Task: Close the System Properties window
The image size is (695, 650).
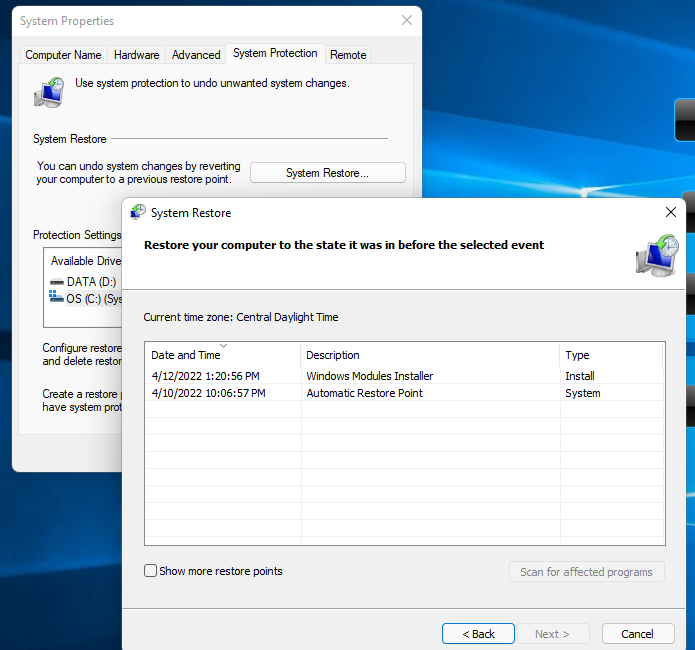Action: (406, 20)
